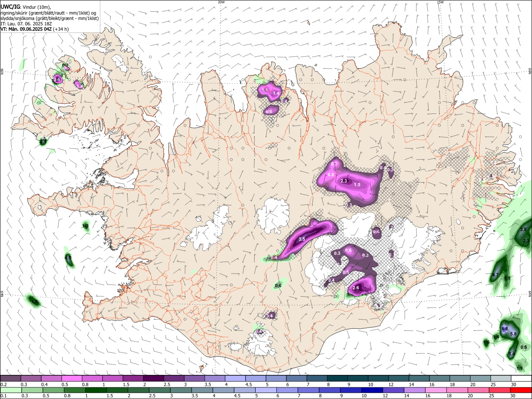
Task: Click the '20W' longitude label
Action: [x=221, y=2]
